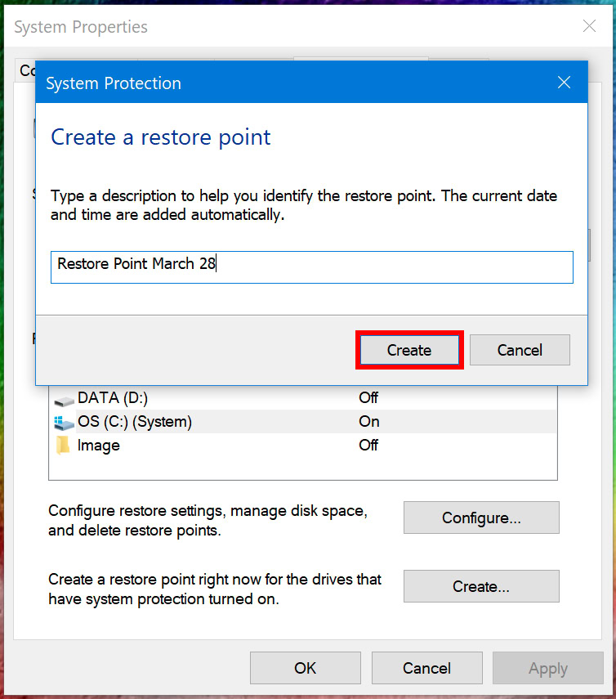The image size is (616, 699).
Task: Click the DATA (D:) drive icon
Action: (64, 400)
